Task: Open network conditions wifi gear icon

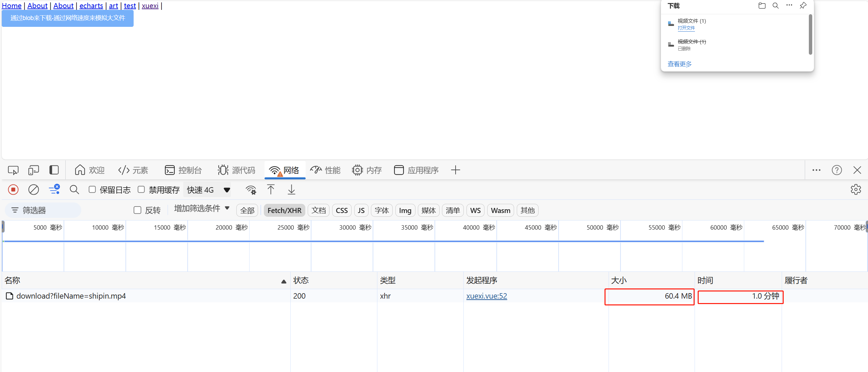Action: 251,190
